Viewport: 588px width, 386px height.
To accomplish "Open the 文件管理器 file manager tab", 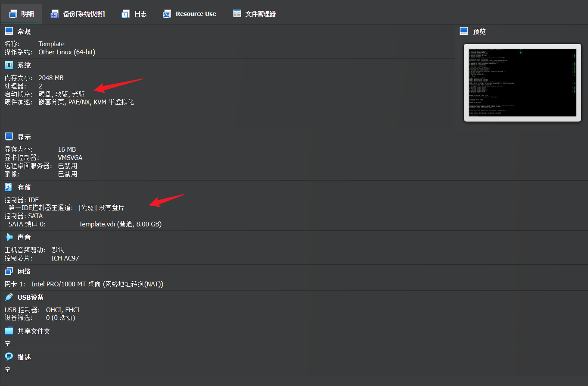I will tap(255, 14).
